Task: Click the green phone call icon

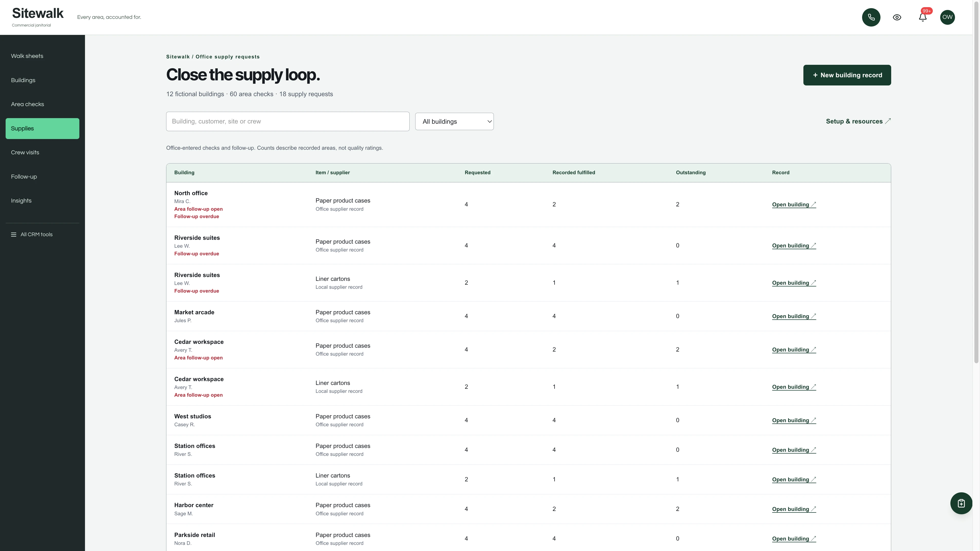Action: [871, 17]
